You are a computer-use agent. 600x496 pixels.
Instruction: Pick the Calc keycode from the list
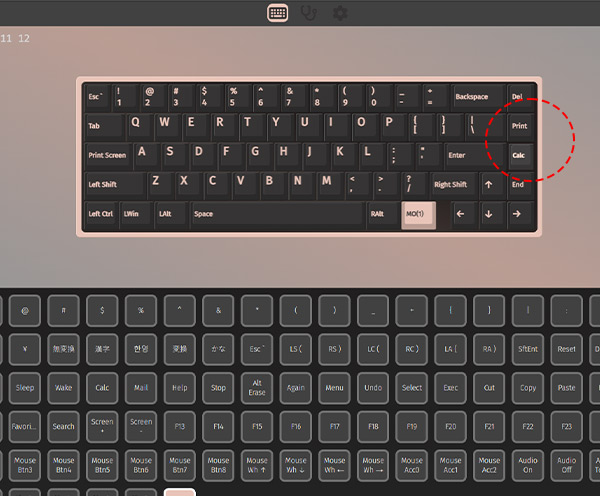pos(102,388)
